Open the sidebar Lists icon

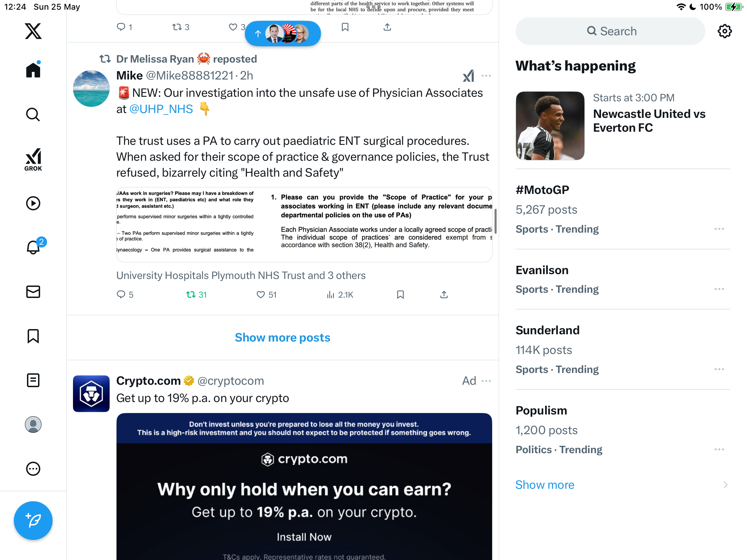click(33, 380)
